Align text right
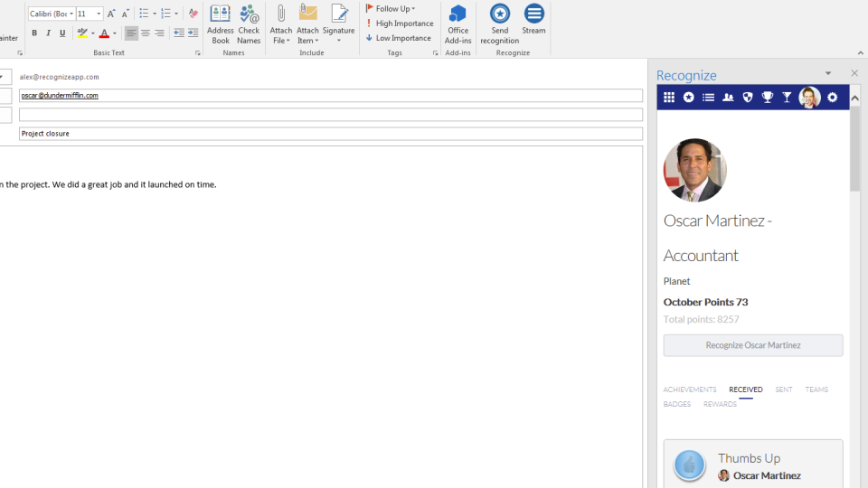 [159, 33]
